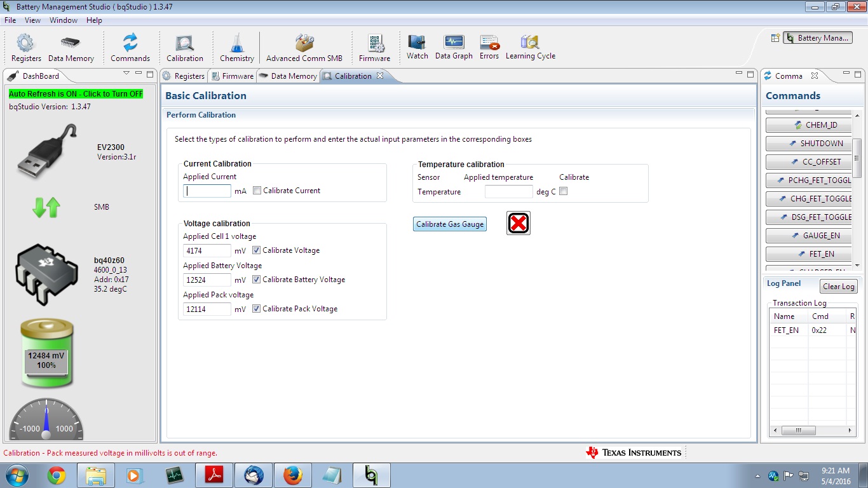868x488 pixels.
Task: Open the Learning Cycle tool
Action: tap(530, 47)
